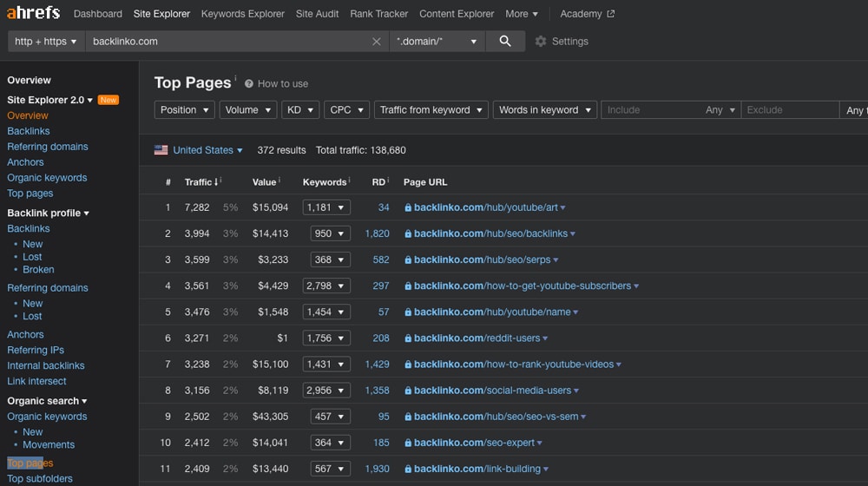The height and width of the screenshot is (486, 868).
Task: Click RD count 1,930 link
Action: coord(377,469)
